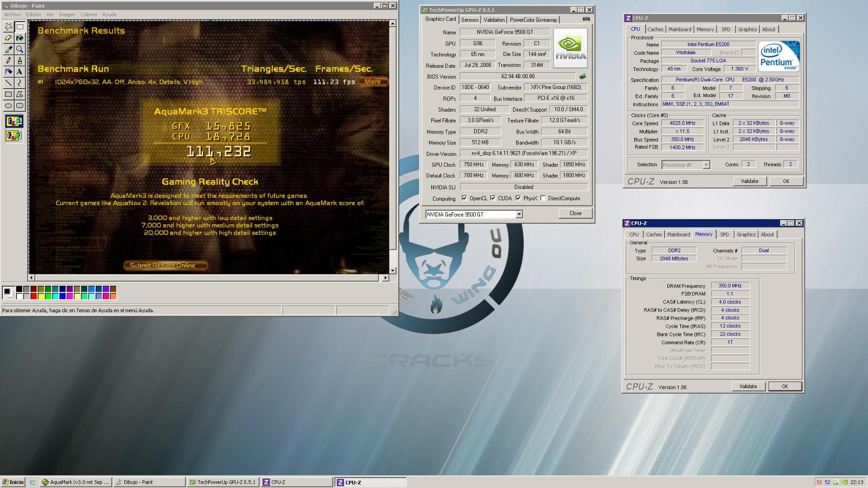
Task: Click the NVIDIA logo in GPU-Z
Action: 571,48
